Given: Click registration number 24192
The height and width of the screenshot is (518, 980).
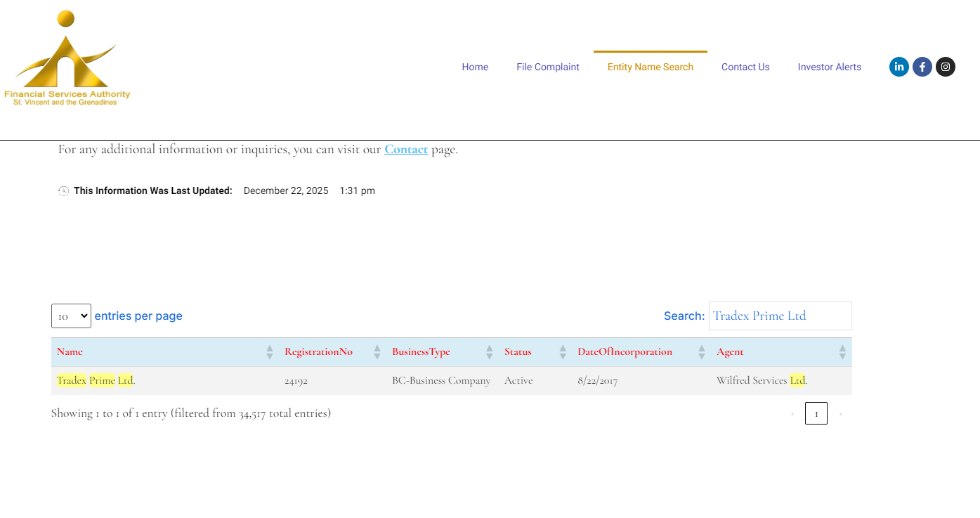Looking at the screenshot, I should (296, 381).
